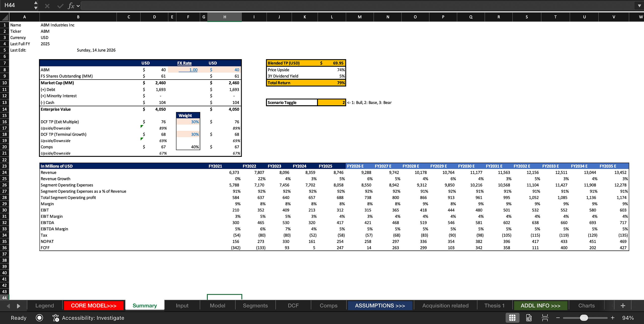Open the ASSUMPTIONS >>> sheet tab
This screenshot has height=324, width=644.
[x=380, y=306]
